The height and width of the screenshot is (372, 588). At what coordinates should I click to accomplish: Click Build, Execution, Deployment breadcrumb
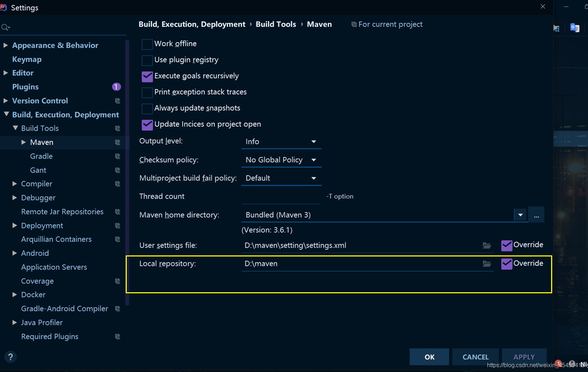pyautogui.click(x=192, y=24)
